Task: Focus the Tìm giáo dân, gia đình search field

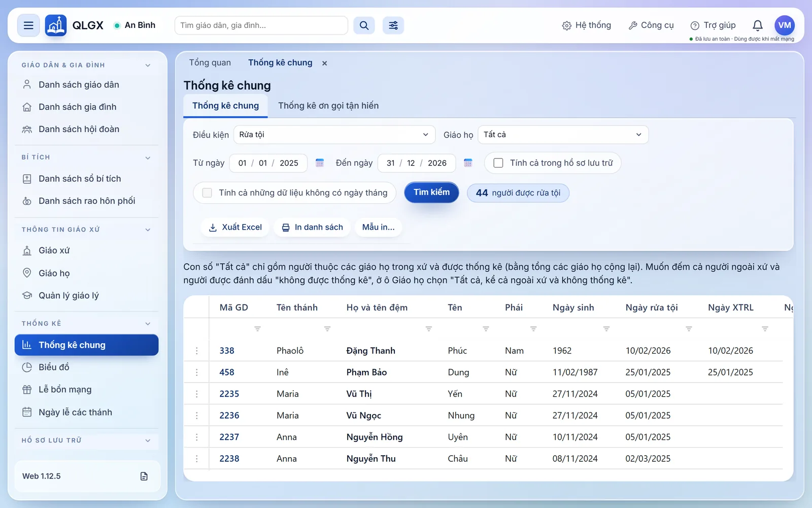Action: click(261, 25)
